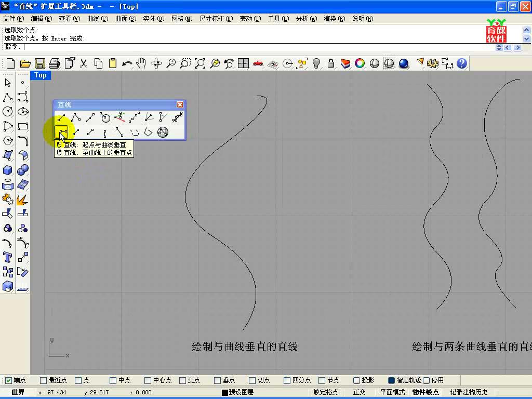Activate the Pan hand tool

click(141, 63)
